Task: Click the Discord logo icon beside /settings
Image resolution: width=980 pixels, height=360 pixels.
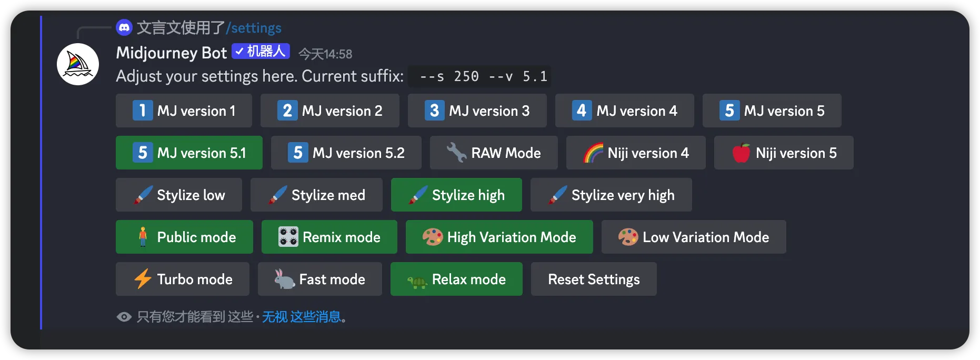Action: click(x=124, y=27)
